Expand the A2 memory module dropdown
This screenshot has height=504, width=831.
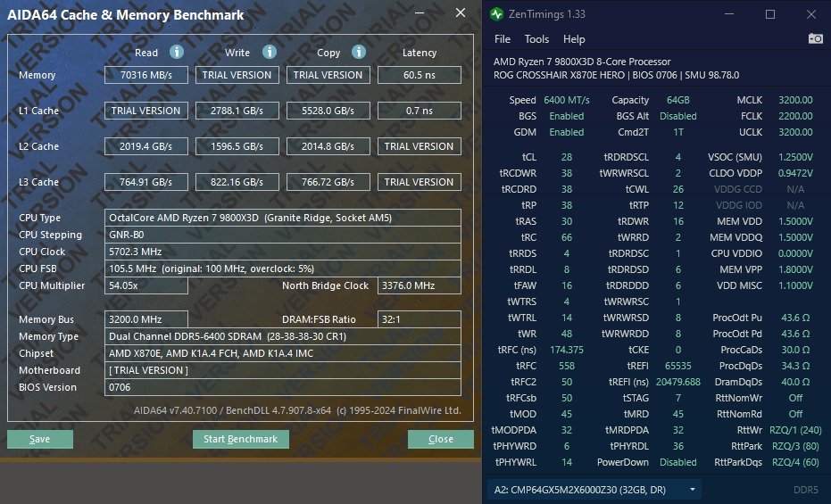pyautogui.click(x=692, y=490)
